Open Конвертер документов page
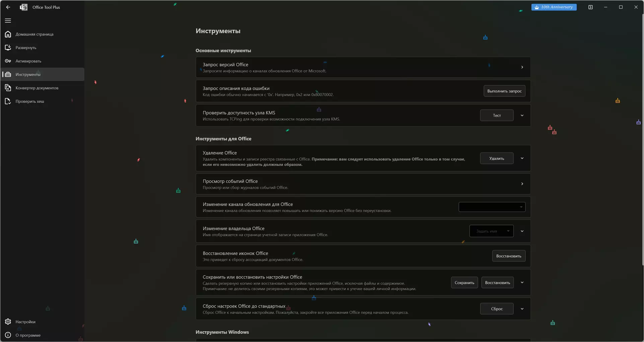This screenshot has height=342, width=644. click(42, 88)
